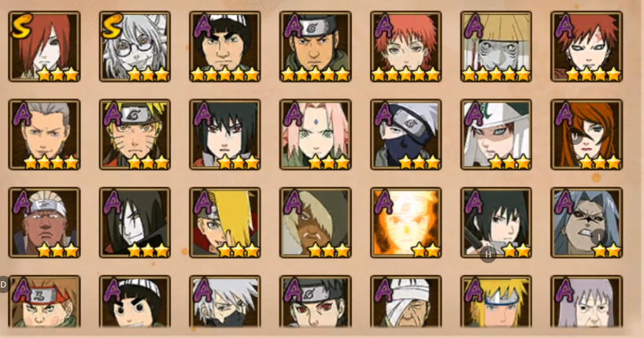Pick the long auburn-haired woman portrait
This screenshot has height=338, width=644.
coord(587,135)
